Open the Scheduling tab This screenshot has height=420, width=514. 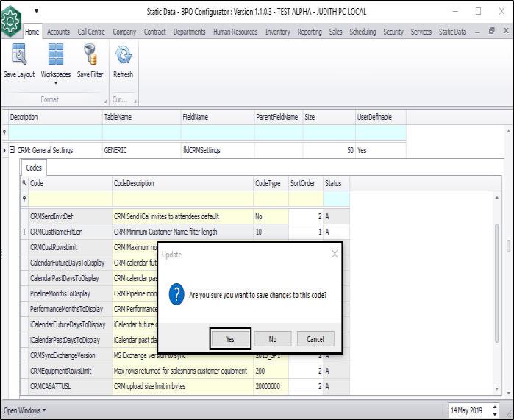363,32
